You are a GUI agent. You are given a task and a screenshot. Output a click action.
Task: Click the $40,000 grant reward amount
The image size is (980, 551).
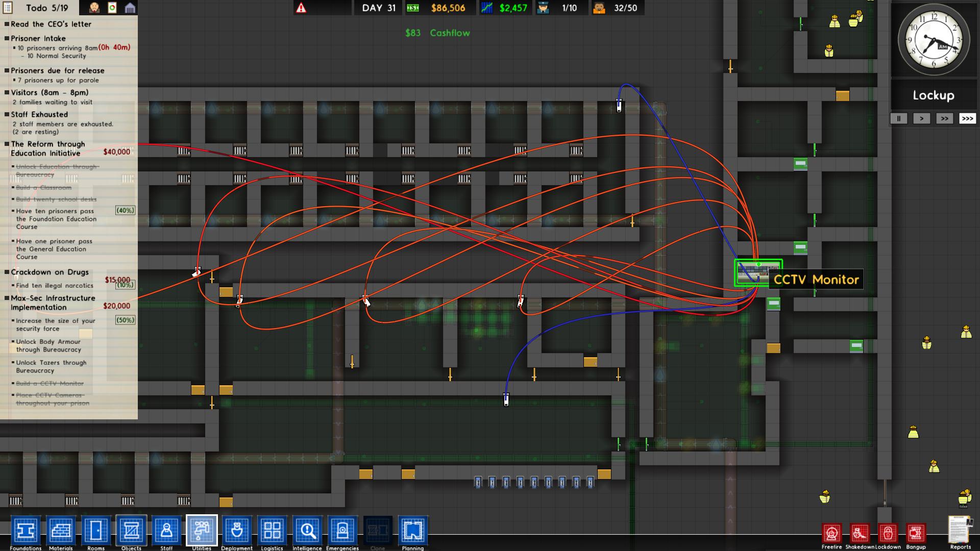(117, 152)
